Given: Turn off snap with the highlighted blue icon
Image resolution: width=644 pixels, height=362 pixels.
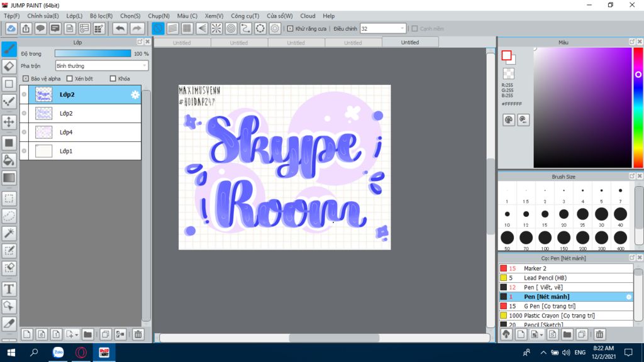Looking at the screenshot, I should pyautogui.click(x=158, y=28).
